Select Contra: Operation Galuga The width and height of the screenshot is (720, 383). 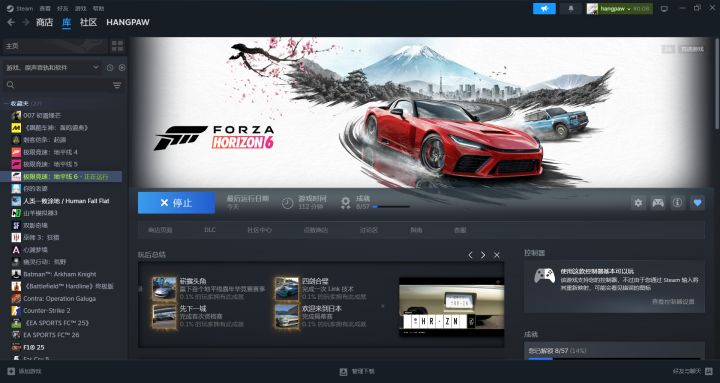pyautogui.click(x=62, y=299)
